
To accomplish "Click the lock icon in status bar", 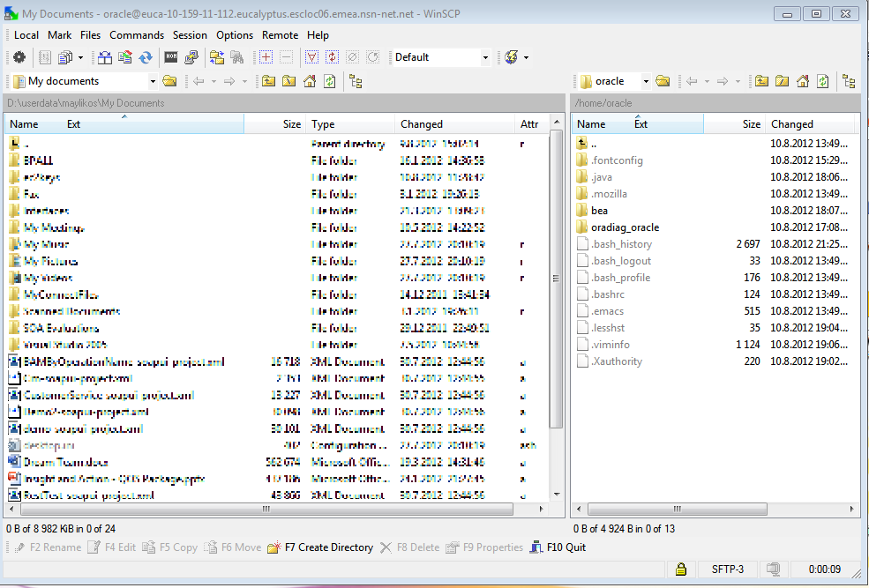I will (x=680, y=569).
